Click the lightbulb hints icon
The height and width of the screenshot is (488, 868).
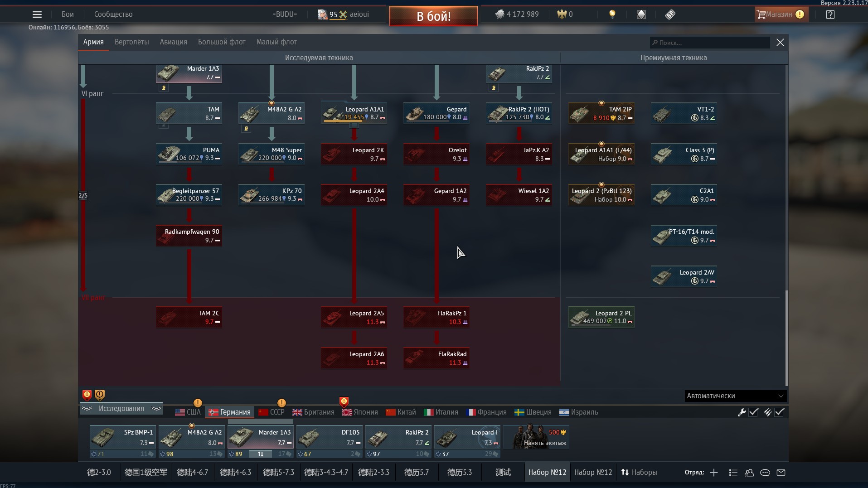[612, 14]
